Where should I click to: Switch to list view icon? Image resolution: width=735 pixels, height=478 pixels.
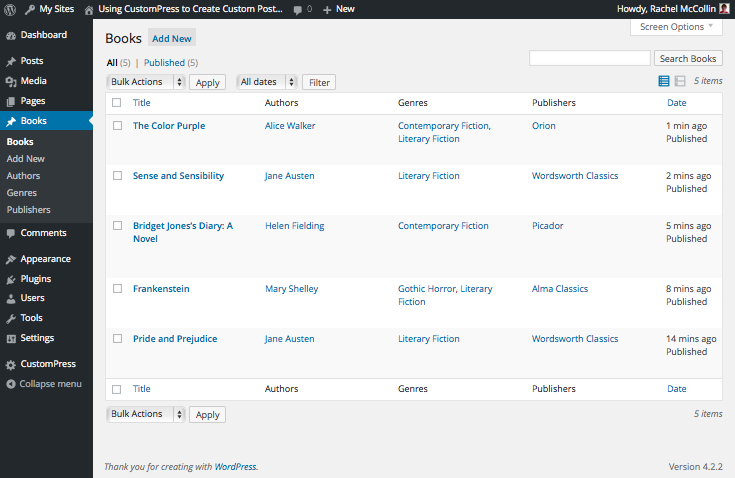point(664,81)
